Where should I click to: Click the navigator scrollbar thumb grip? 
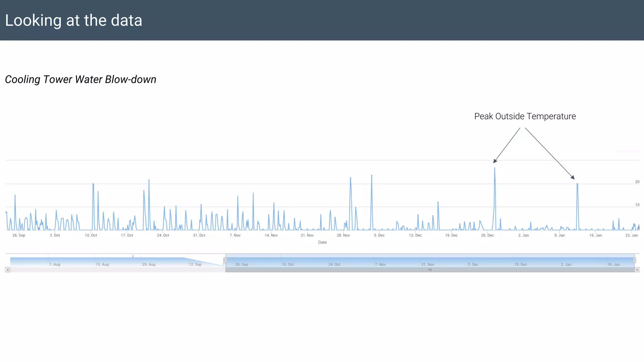pyautogui.click(x=430, y=270)
